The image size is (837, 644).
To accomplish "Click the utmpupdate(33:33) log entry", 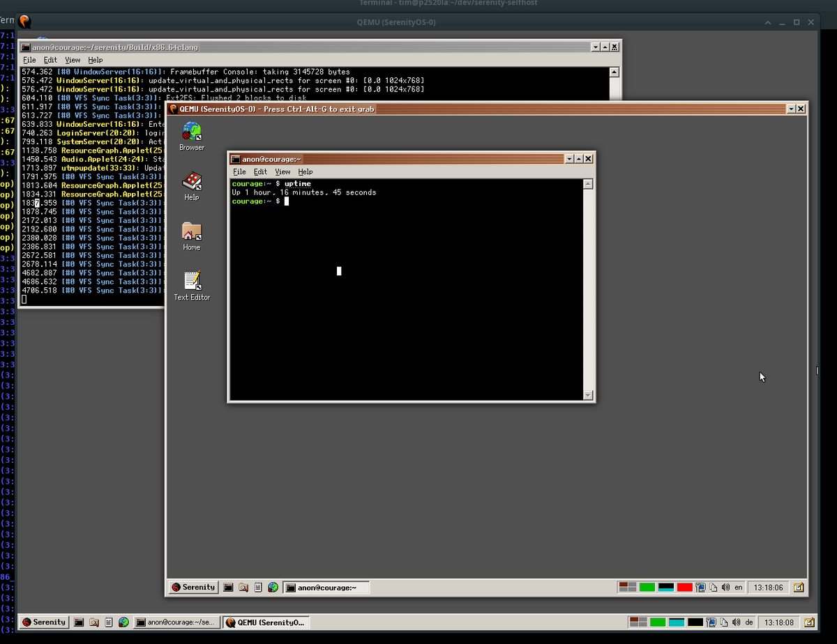I will [93, 168].
